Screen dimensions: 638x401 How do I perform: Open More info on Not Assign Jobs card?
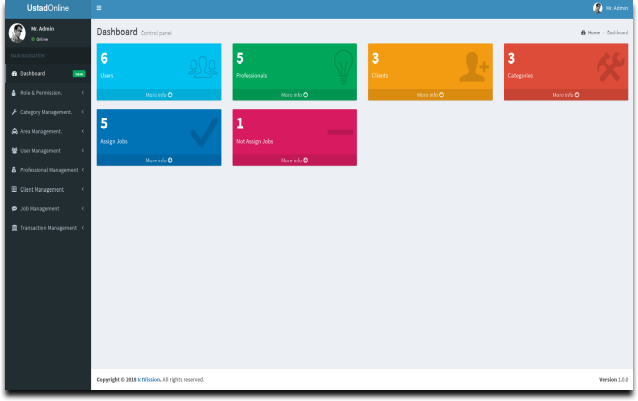click(295, 160)
